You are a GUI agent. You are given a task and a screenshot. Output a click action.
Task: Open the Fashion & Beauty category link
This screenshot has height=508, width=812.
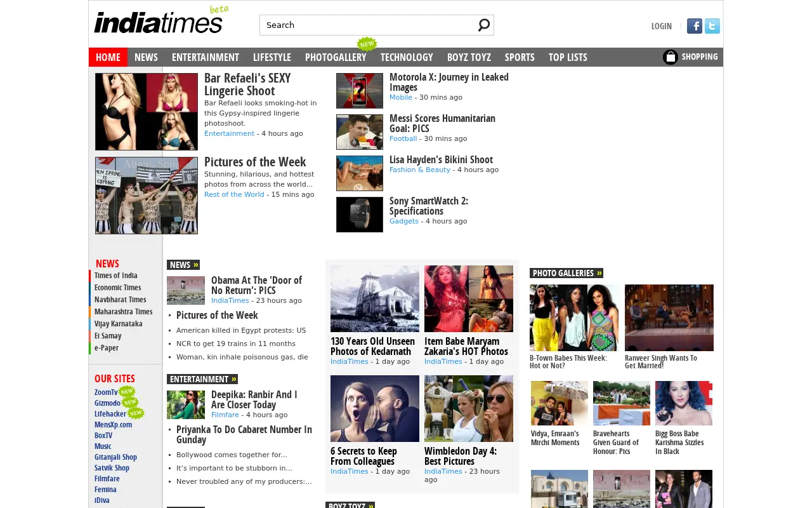pyautogui.click(x=420, y=170)
